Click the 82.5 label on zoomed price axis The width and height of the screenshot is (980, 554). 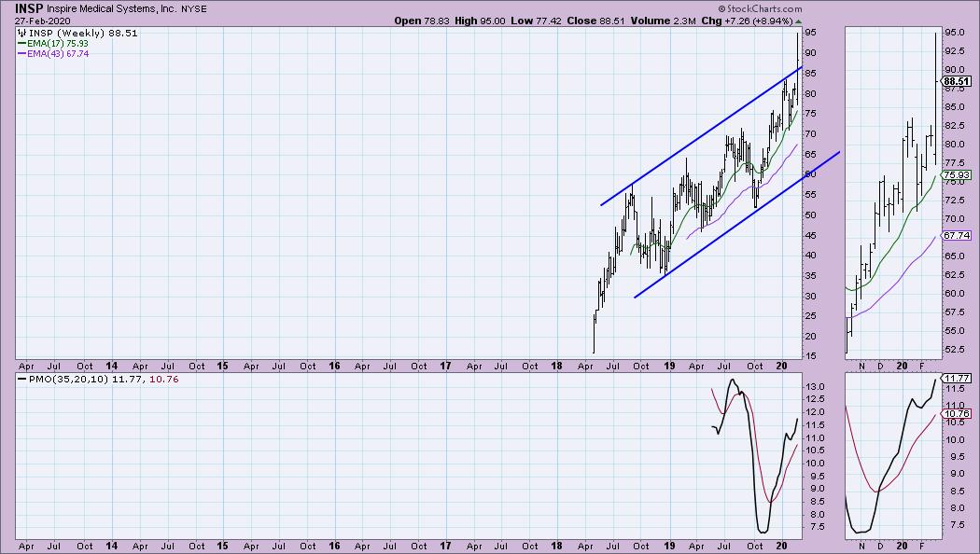955,126
